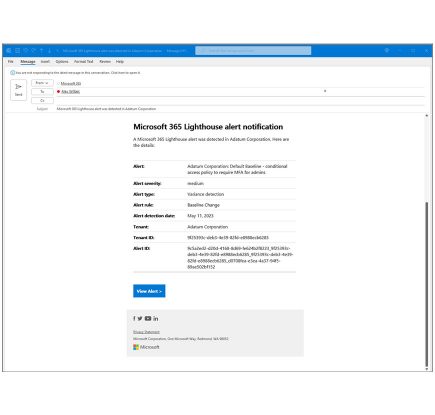Open the File menu tab
The width and height of the screenshot is (435, 415).
(x=11, y=62)
